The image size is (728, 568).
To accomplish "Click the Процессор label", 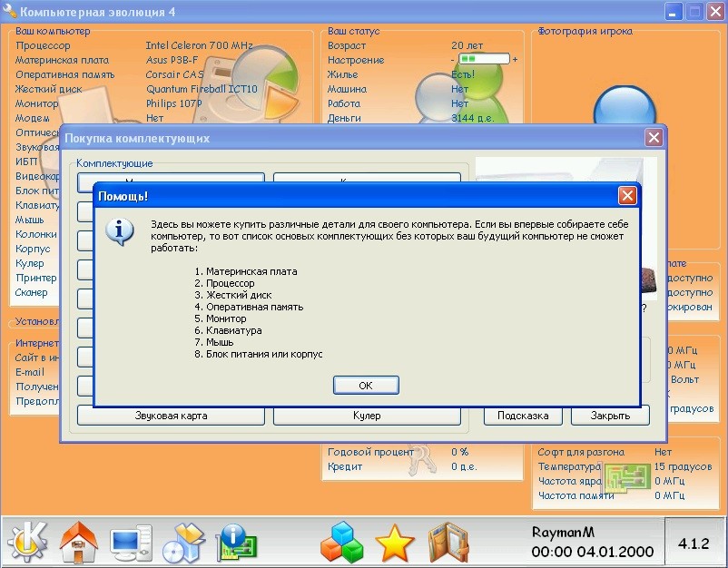I will 43,45.
